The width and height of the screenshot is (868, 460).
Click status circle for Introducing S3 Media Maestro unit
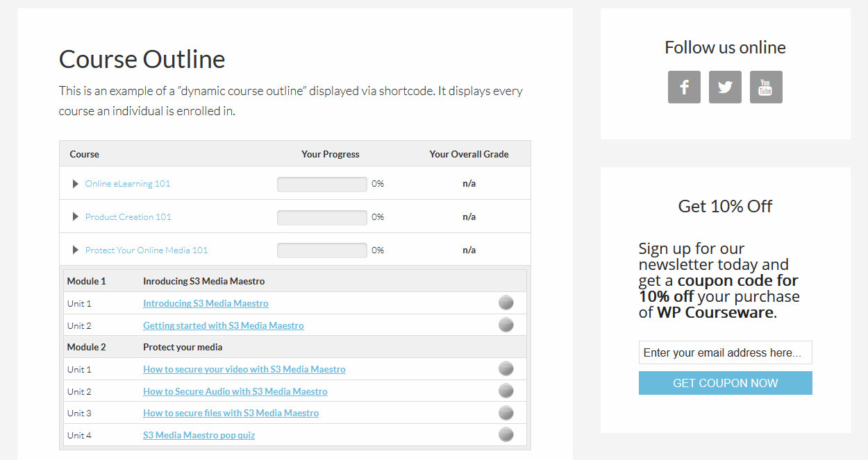tap(506, 303)
